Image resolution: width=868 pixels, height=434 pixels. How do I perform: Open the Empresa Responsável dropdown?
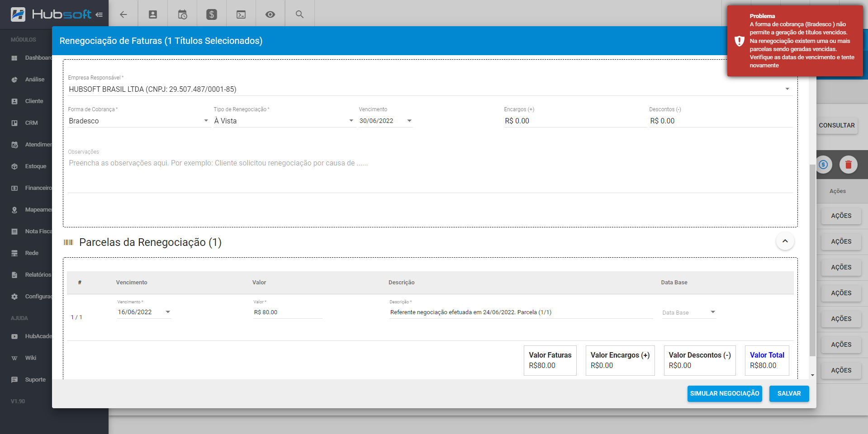tap(429, 89)
